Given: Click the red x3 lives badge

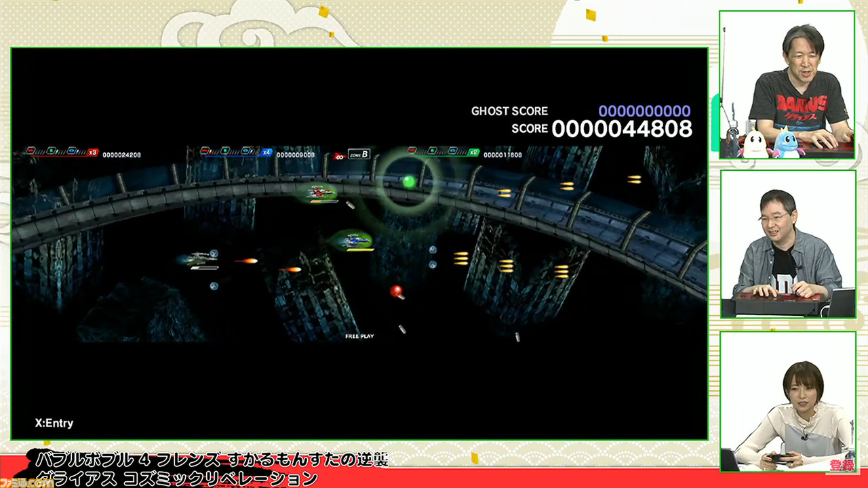Looking at the screenshot, I should tap(93, 153).
